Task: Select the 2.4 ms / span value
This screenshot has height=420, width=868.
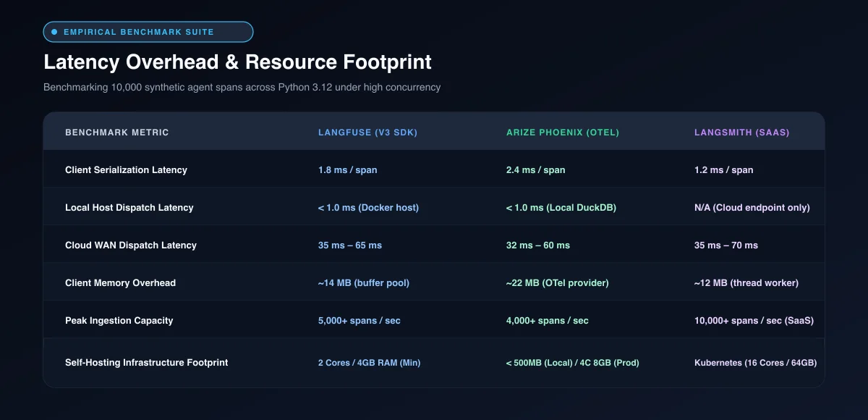Action: point(536,170)
